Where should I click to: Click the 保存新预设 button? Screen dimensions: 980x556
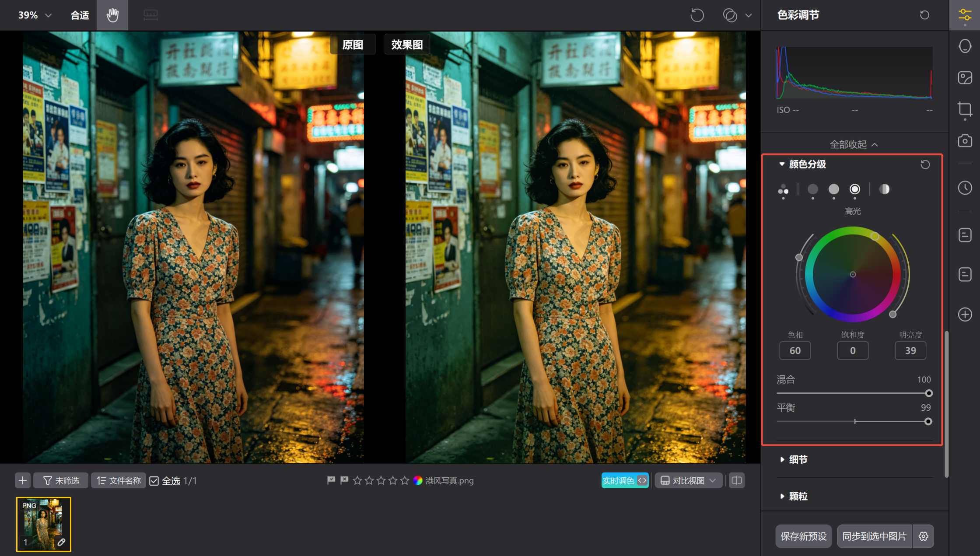click(803, 536)
